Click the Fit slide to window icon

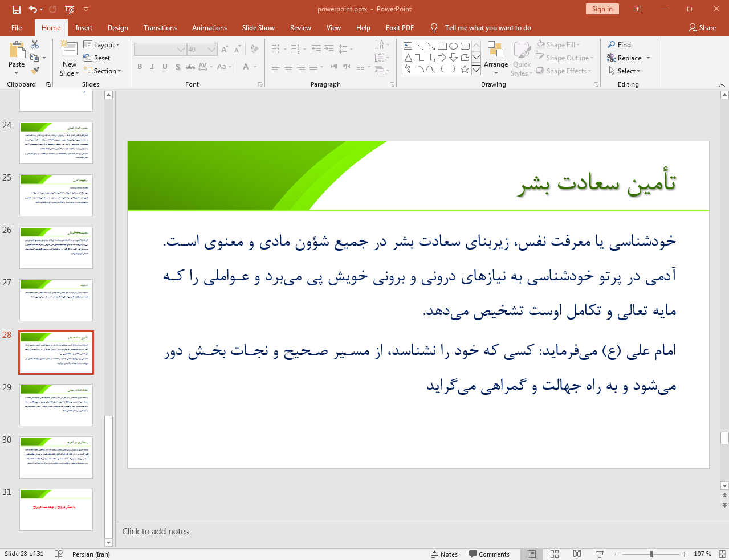[722, 554]
